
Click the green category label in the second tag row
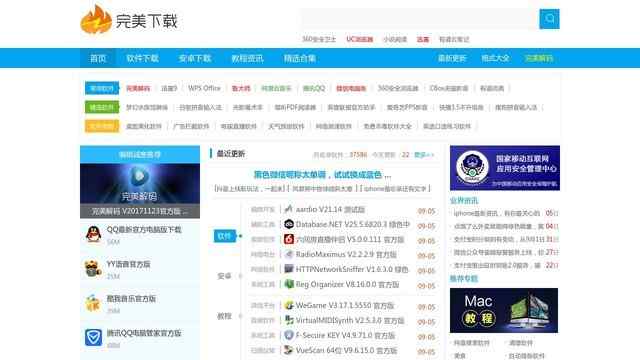102,107
